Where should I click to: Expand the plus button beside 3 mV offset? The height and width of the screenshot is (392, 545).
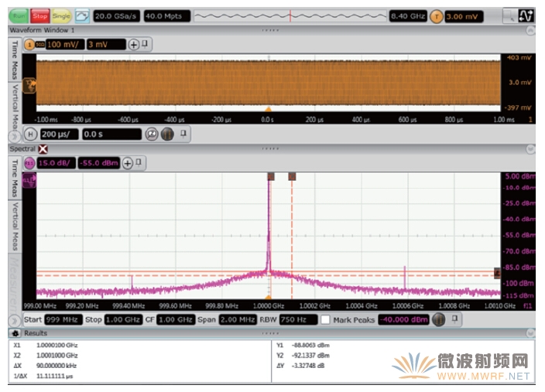coord(133,44)
